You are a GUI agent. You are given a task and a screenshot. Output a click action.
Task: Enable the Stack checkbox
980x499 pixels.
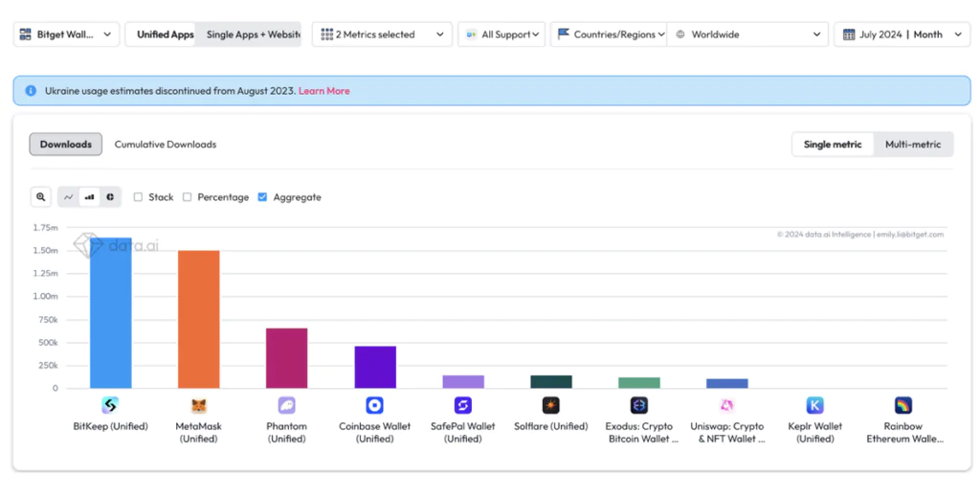pos(138,197)
